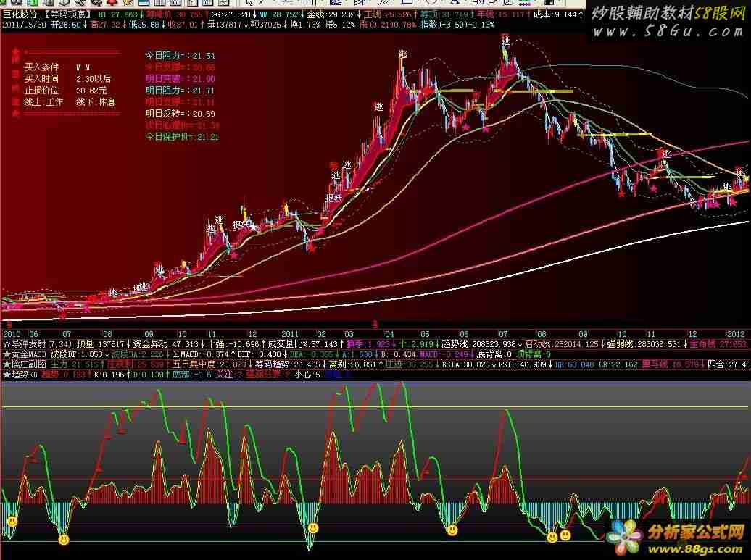Click the 买入条件 label
This screenshot has width=751, height=560.
[x=41, y=67]
